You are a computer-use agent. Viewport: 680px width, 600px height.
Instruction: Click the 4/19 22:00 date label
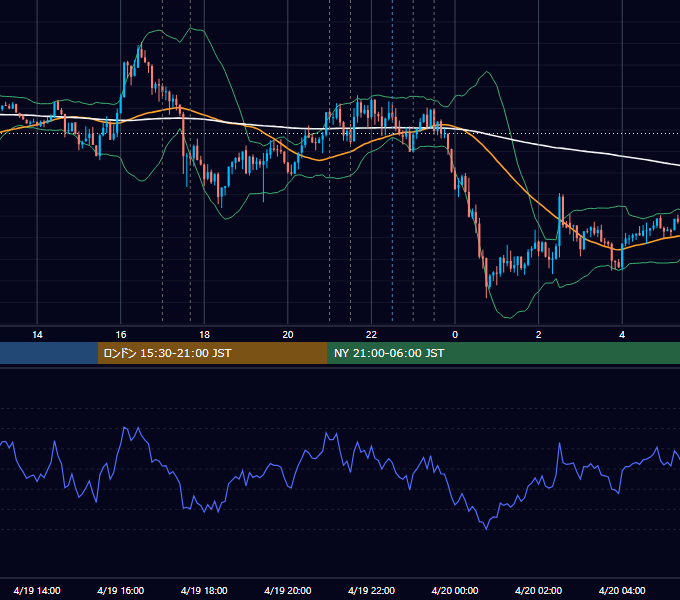click(371, 590)
